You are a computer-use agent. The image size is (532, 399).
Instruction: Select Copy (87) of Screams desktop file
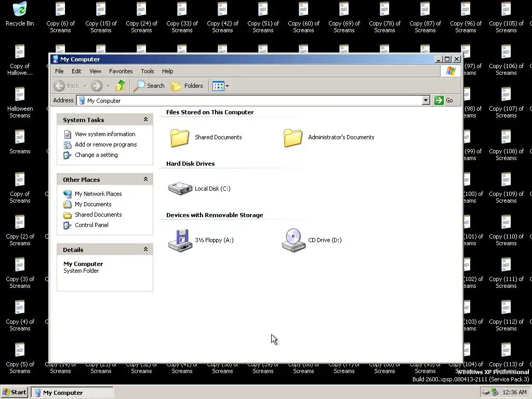click(425, 17)
